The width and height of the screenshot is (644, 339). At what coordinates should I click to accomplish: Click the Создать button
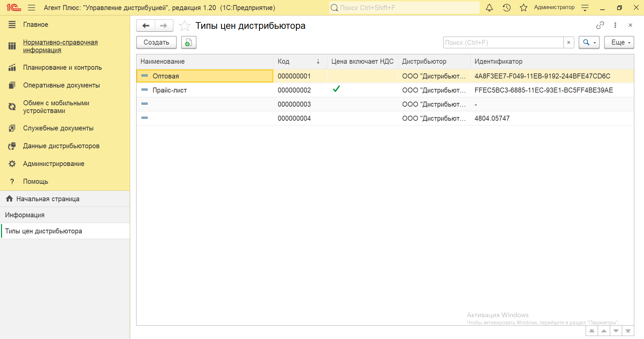pyautogui.click(x=156, y=43)
